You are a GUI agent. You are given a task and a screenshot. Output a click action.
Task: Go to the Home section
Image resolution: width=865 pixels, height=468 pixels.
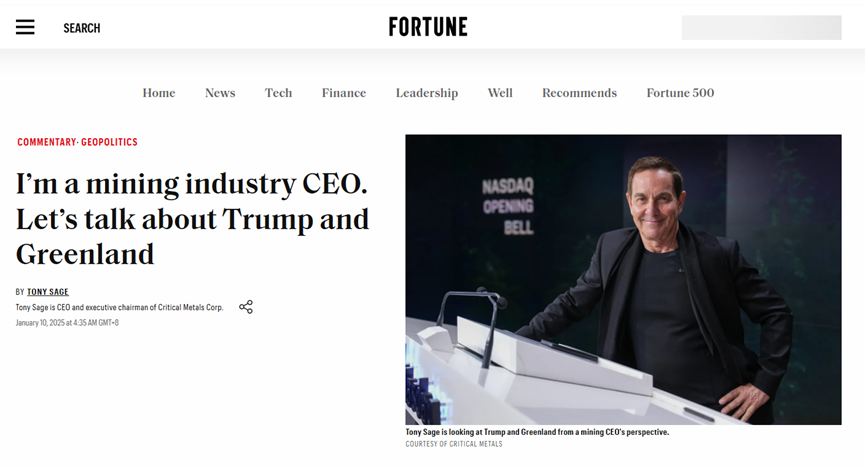click(x=159, y=93)
